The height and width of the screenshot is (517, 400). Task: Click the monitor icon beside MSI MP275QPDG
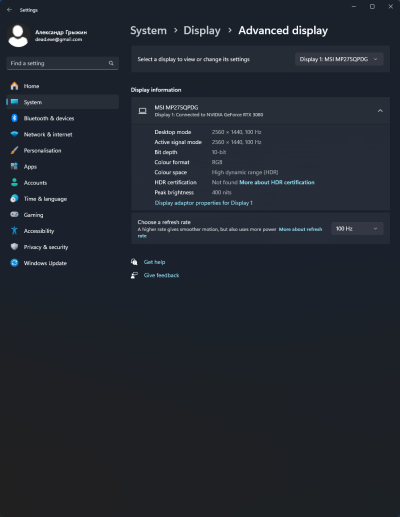tap(142, 111)
